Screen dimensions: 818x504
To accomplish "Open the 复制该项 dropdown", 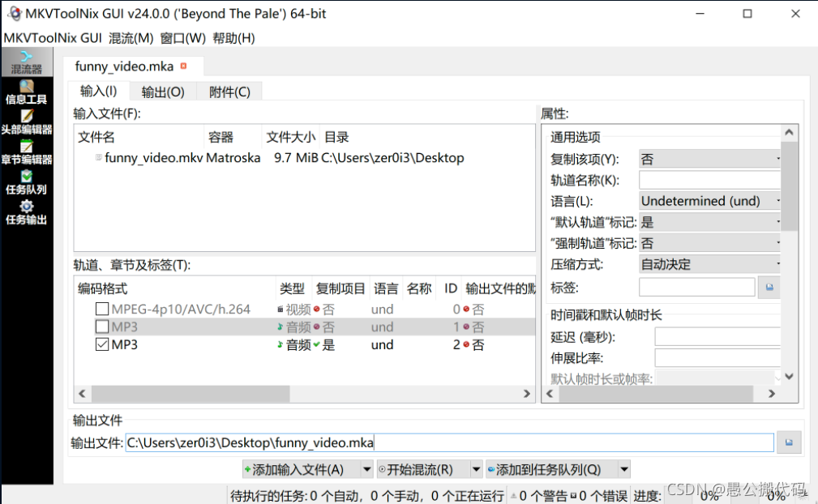I will click(709, 159).
